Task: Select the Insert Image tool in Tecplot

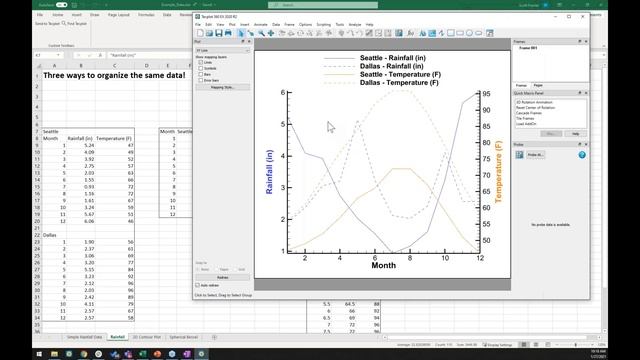Action: click(432, 33)
